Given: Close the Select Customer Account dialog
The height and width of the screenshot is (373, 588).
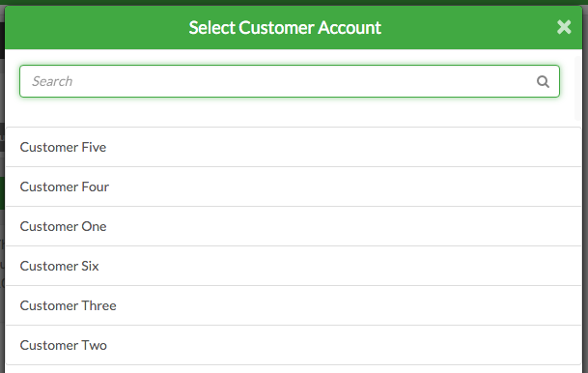Looking at the screenshot, I should 564,27.
